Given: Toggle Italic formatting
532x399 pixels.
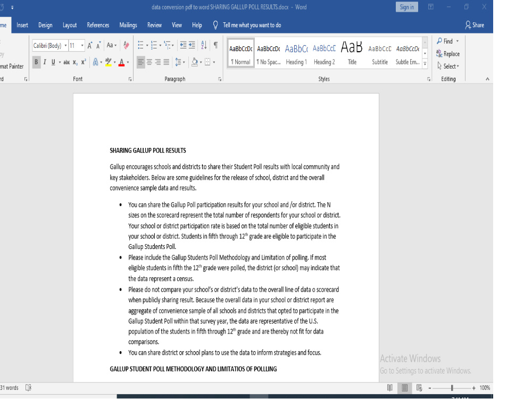Looking at the screenshot, I should tap(45, 62).
